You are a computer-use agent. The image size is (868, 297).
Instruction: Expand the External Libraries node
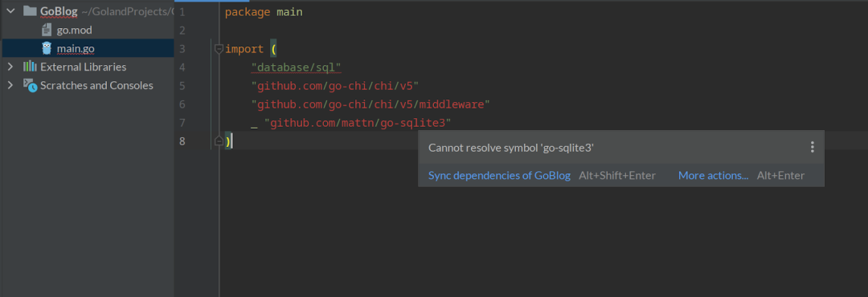10,67
